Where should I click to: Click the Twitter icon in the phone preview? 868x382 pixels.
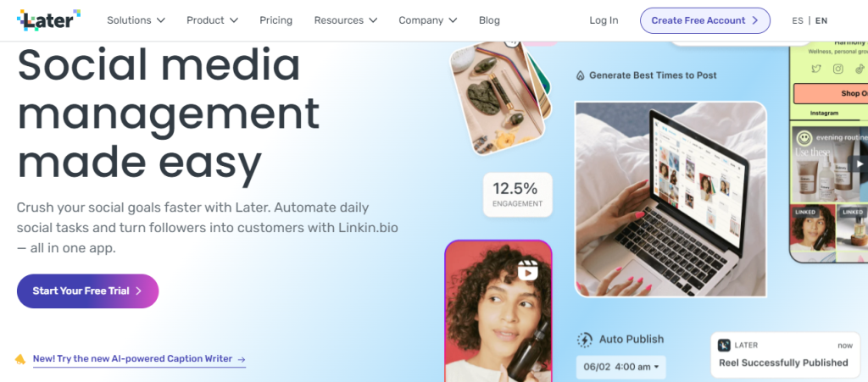[x=815, y=69]
